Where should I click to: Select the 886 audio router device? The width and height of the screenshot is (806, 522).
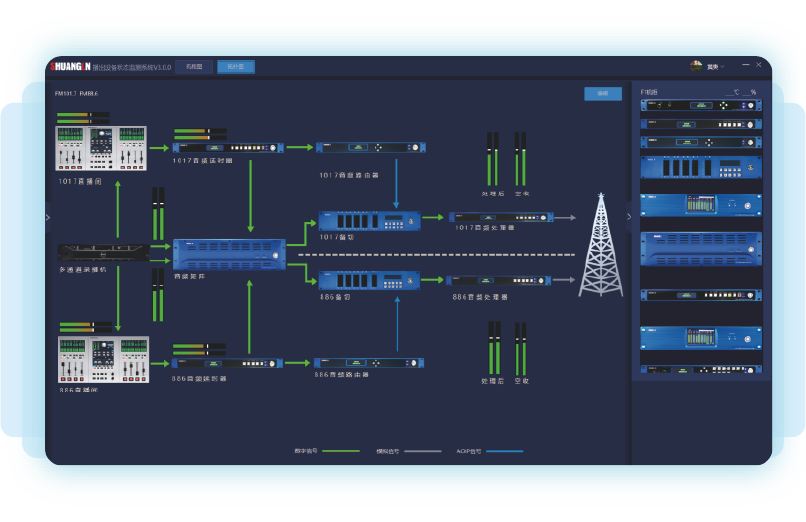point(369,363)
